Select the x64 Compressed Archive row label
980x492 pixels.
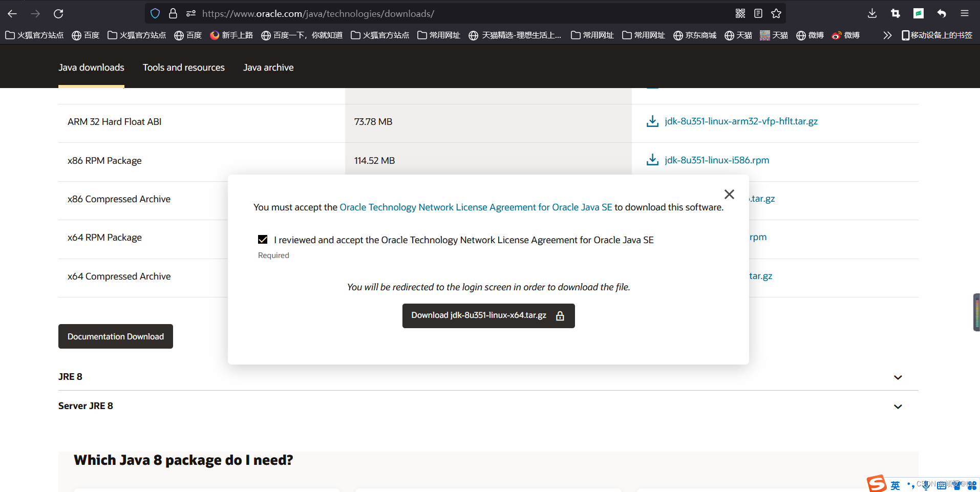(119, 276)
